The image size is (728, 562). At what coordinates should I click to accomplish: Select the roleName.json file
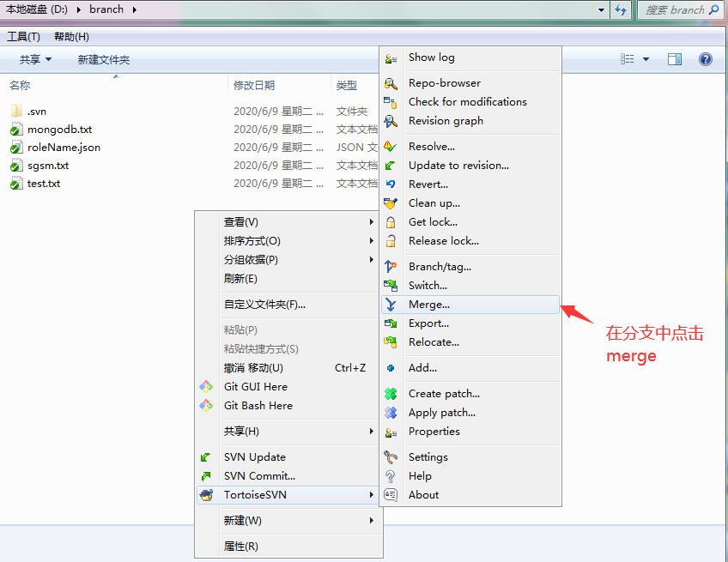[x=64, y=148]
